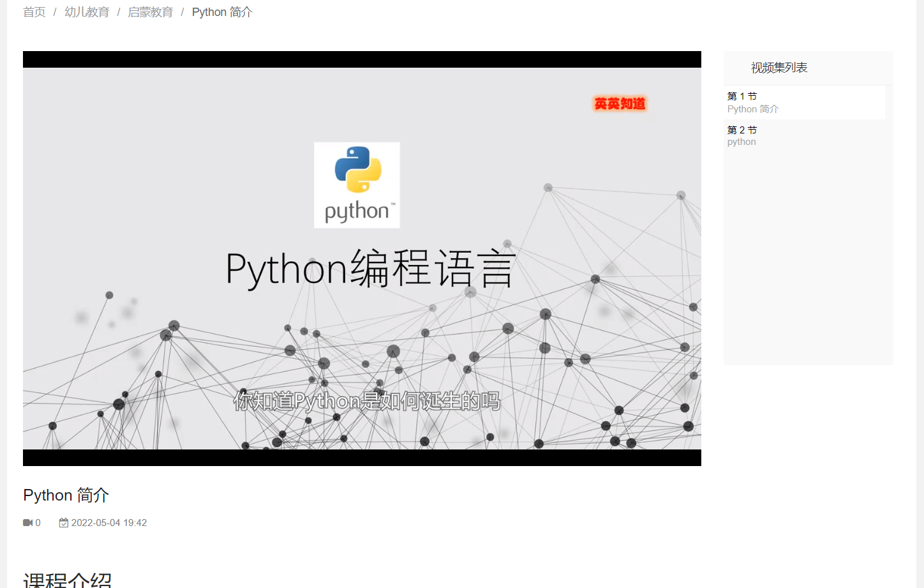The width and height of the screenshot is (924, 588).
Task: Click the subtitle 你知道Python是如何诞生的吗
Action: click(366, 401)
